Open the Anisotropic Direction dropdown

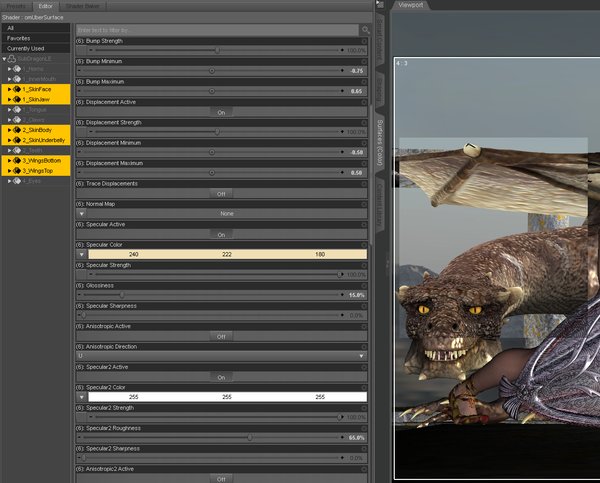pos(221,356)
